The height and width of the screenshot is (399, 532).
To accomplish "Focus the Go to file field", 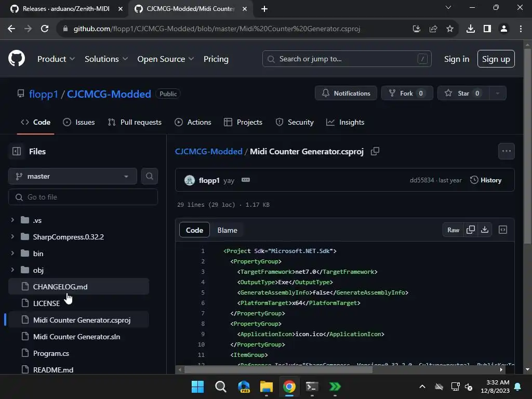I will pos(83,197).
